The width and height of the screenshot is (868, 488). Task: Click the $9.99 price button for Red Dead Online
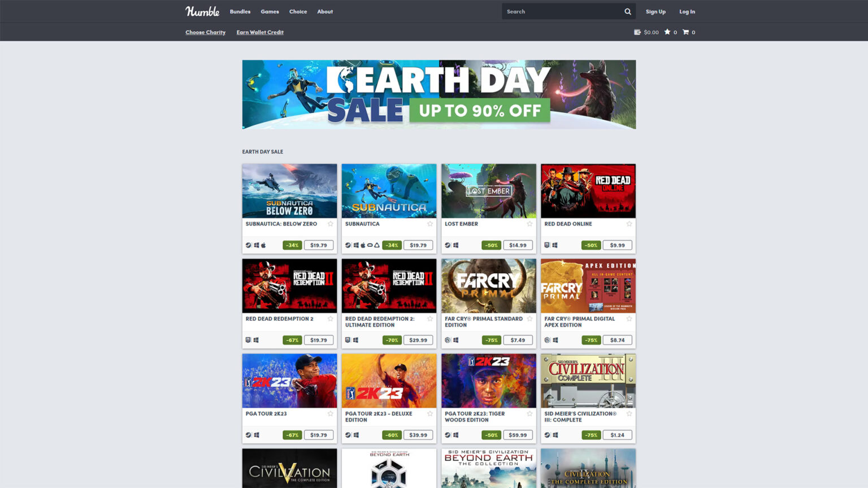click(617, 245)
